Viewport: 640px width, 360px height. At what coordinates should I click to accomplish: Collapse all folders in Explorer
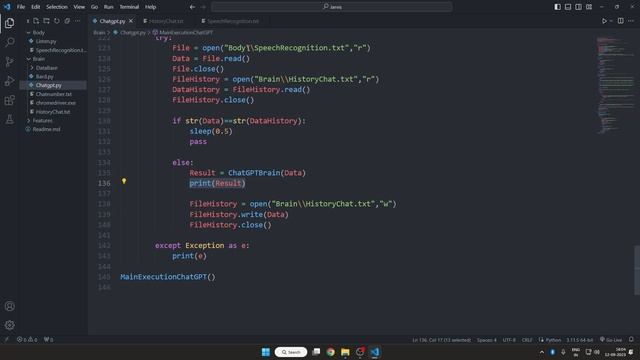[67, 21]
